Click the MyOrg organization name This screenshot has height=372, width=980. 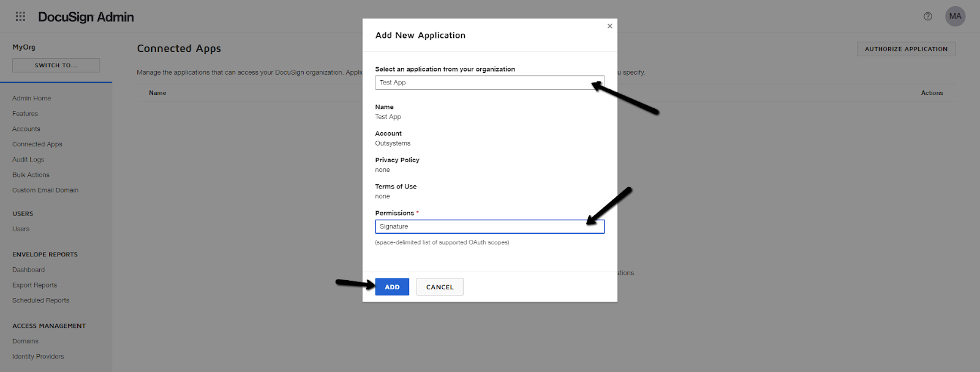[24, 47]
